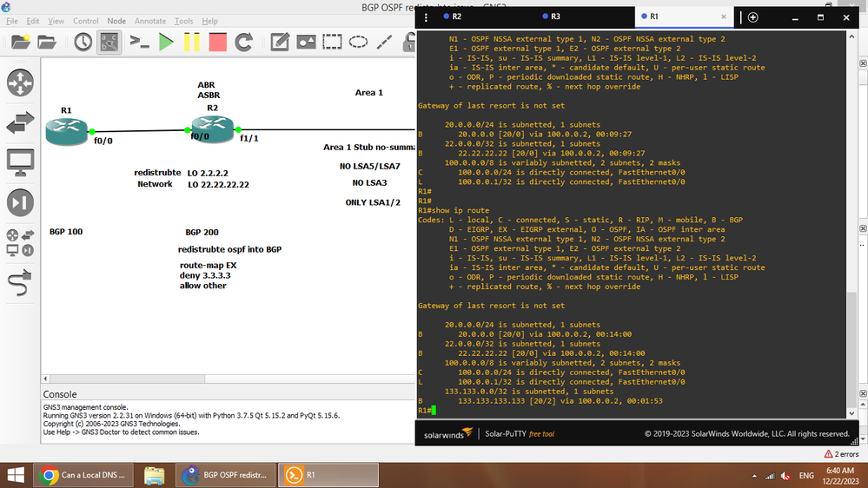This screenshot has width=868, height=488.
Task: Toggle the lock items icon
Action: (409, 42)
